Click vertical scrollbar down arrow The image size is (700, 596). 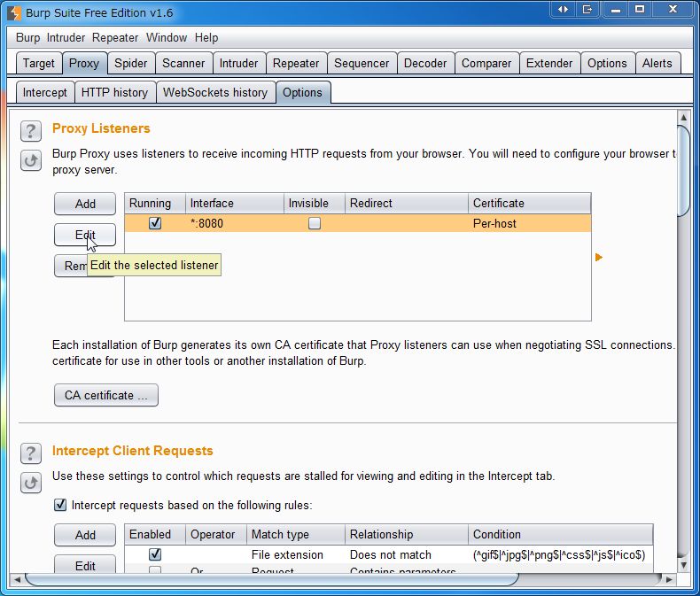pyautogui.click(x=683, y=565)
